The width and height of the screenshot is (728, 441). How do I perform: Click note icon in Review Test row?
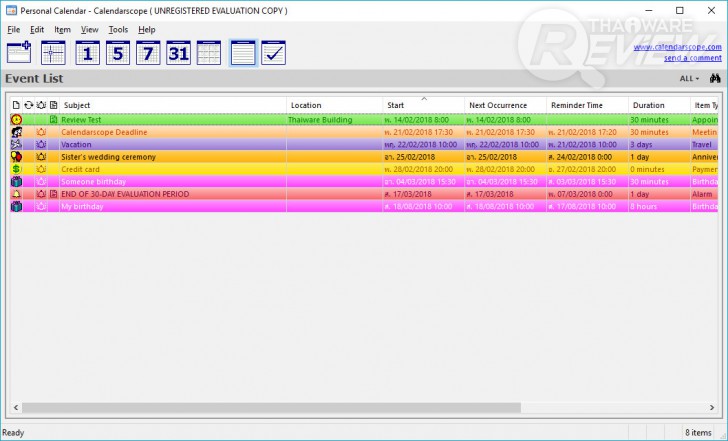tap(53, 120)
